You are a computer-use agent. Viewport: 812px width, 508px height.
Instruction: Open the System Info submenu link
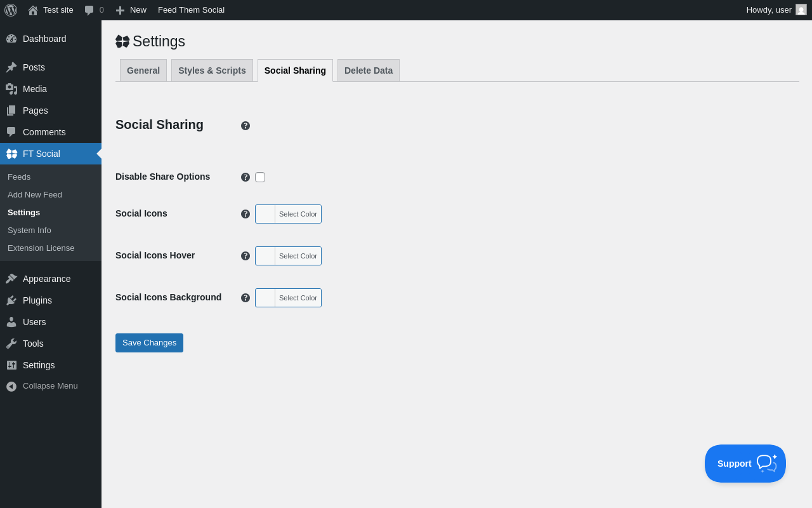[29, 231]
